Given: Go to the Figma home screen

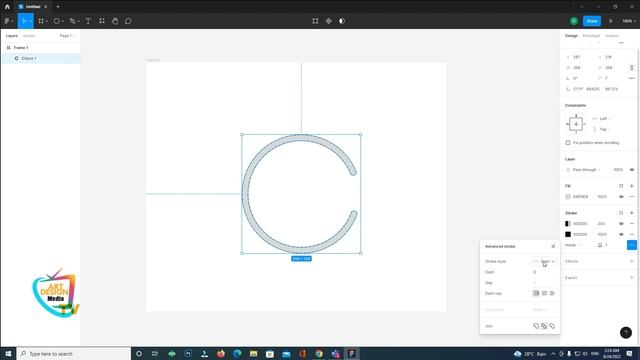Looking at the screenshot, I should click(7, 7).
